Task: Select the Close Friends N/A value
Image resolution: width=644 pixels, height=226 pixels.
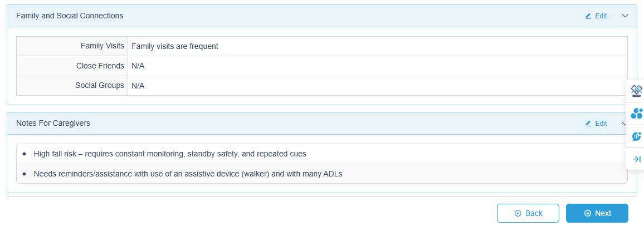Action: [138, 66]
